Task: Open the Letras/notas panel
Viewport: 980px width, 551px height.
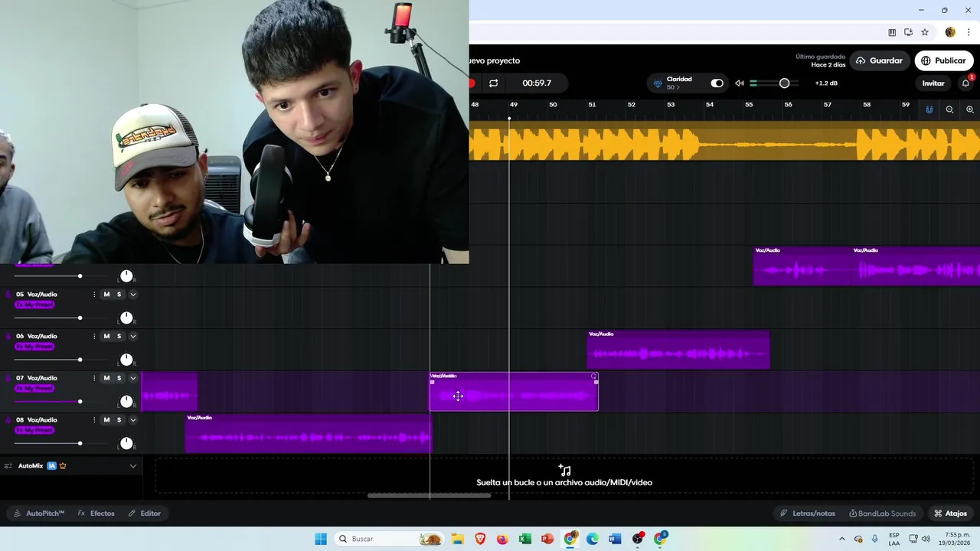Action: [808, 514]
